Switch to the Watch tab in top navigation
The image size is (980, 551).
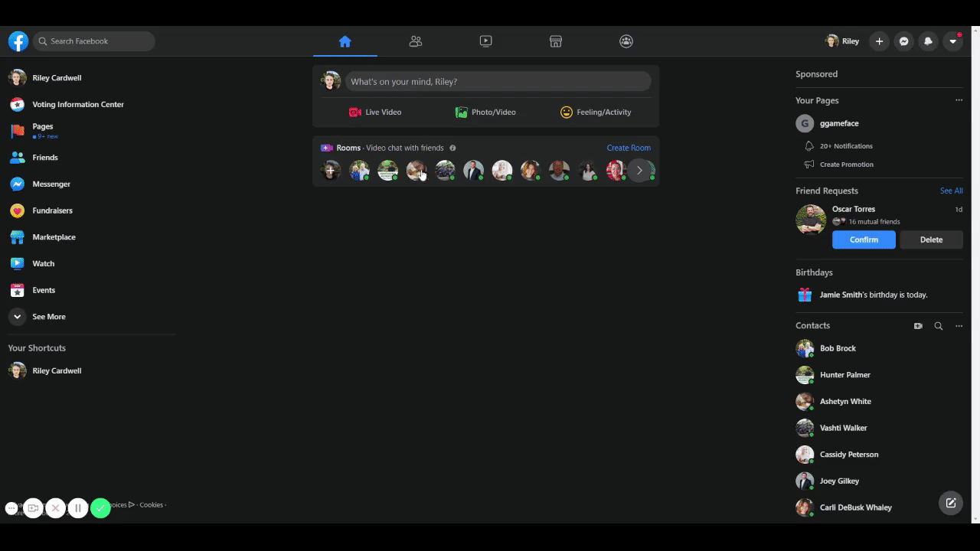[x=486, y=41]
